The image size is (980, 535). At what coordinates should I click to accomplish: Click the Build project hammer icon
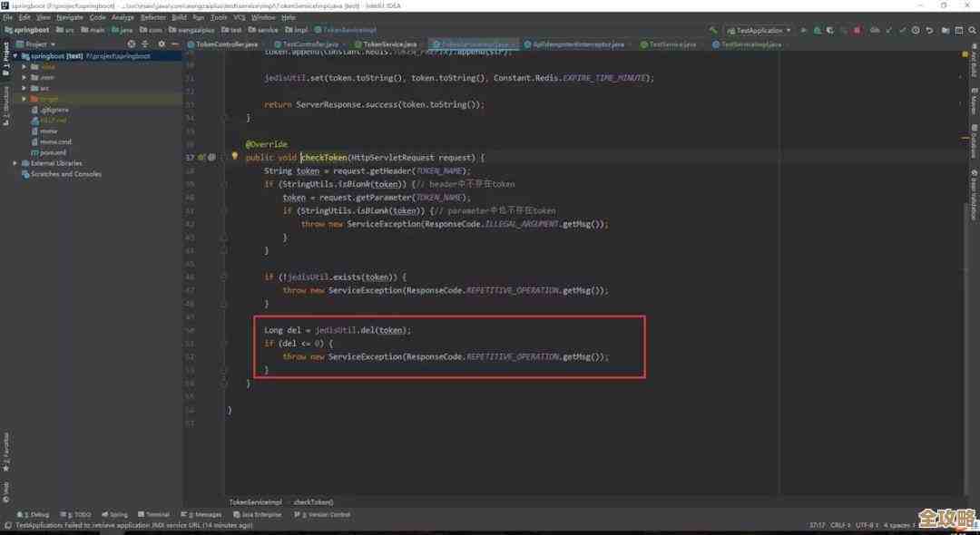(x=712, y=30)
